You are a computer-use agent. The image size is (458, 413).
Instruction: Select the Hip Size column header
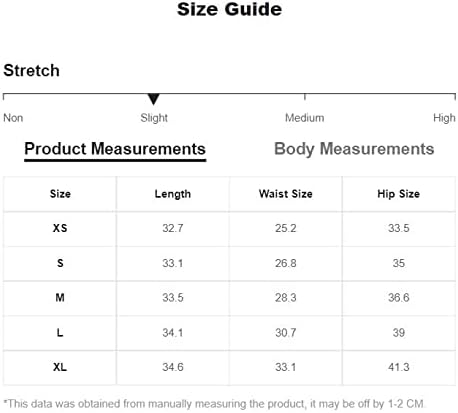click(398, 194)
